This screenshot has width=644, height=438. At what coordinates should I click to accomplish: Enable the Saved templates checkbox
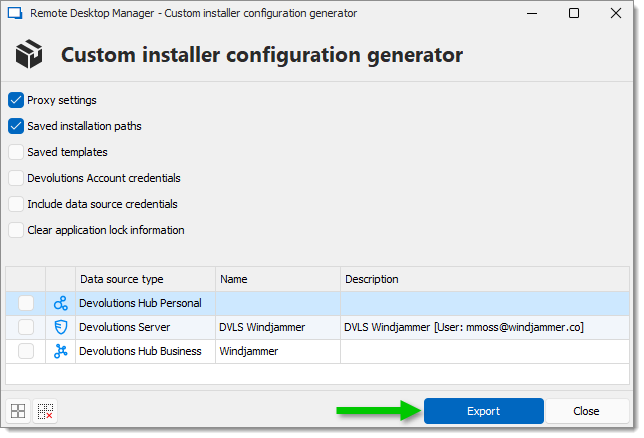point(16,152)
